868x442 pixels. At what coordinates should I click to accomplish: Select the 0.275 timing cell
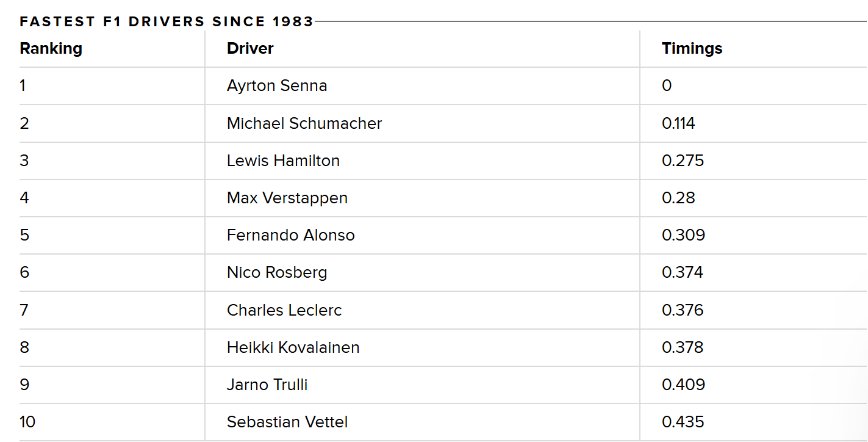coord(683,161)
